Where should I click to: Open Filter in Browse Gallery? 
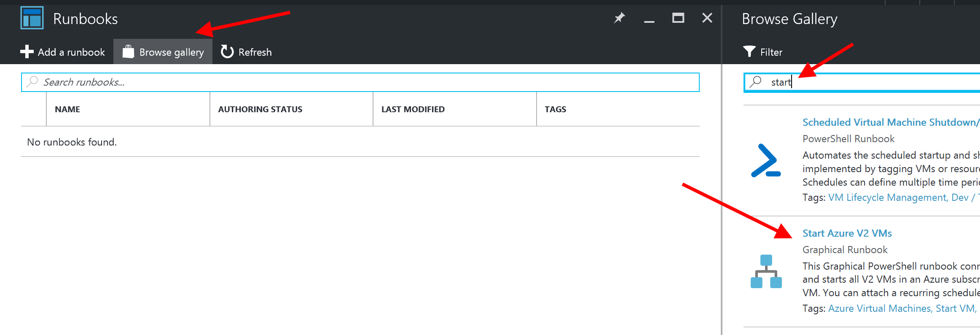click(762, 52)
